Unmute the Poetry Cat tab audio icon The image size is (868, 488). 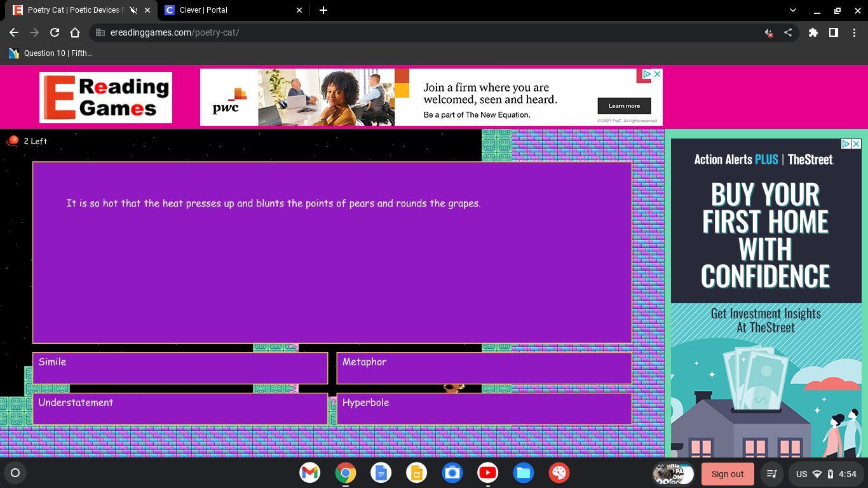[x=133, y=10]
